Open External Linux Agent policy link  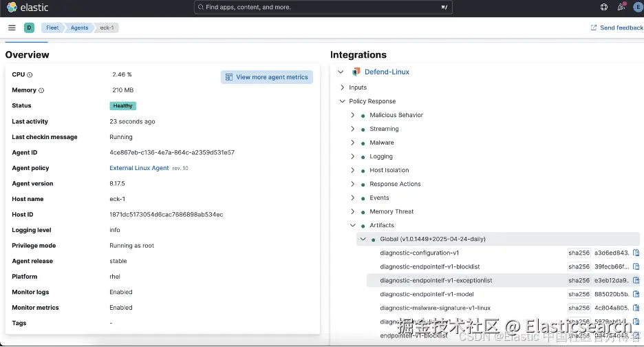coord(139,168)
